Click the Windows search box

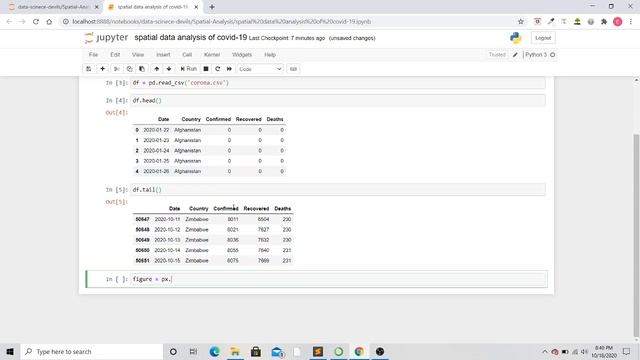coord(92,351)
